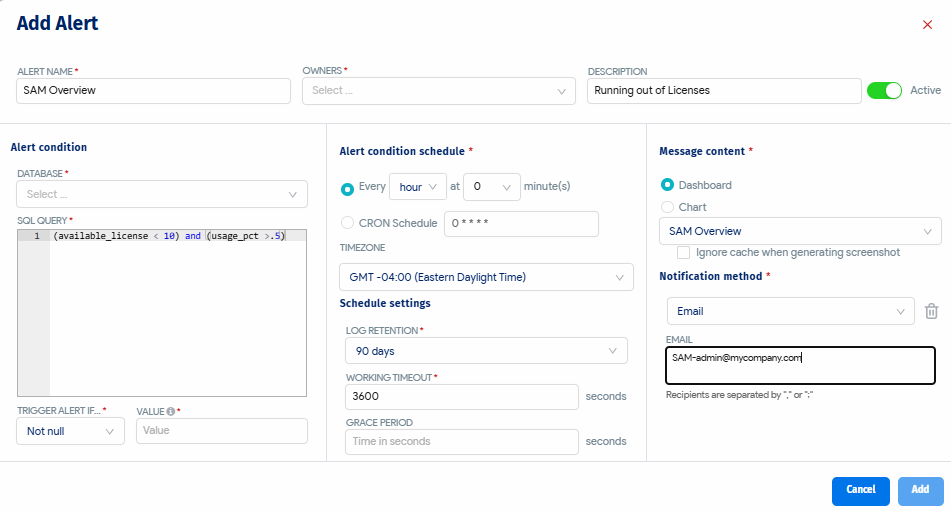Click into the Alert Name field
Screen dimensions: 951x511
tap(153, 91)
